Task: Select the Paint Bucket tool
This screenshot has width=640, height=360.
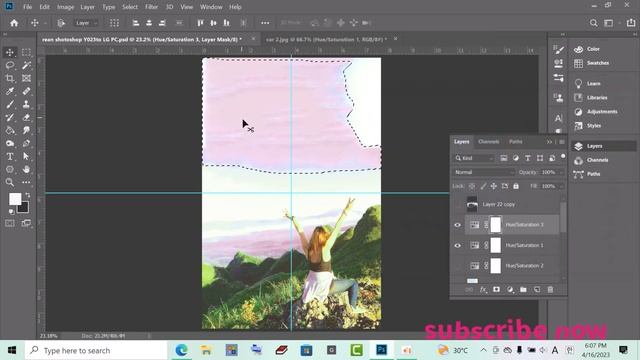Action: point(10,131)
